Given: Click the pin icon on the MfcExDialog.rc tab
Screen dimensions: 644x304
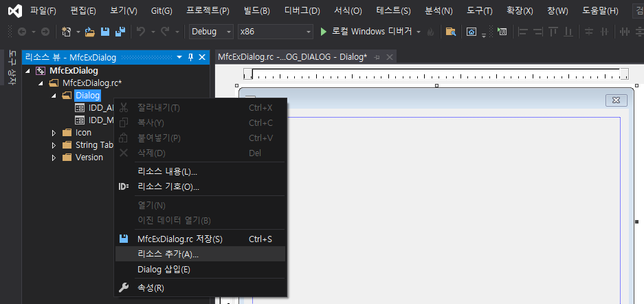Looking at the screenshot, I should 377,58.
